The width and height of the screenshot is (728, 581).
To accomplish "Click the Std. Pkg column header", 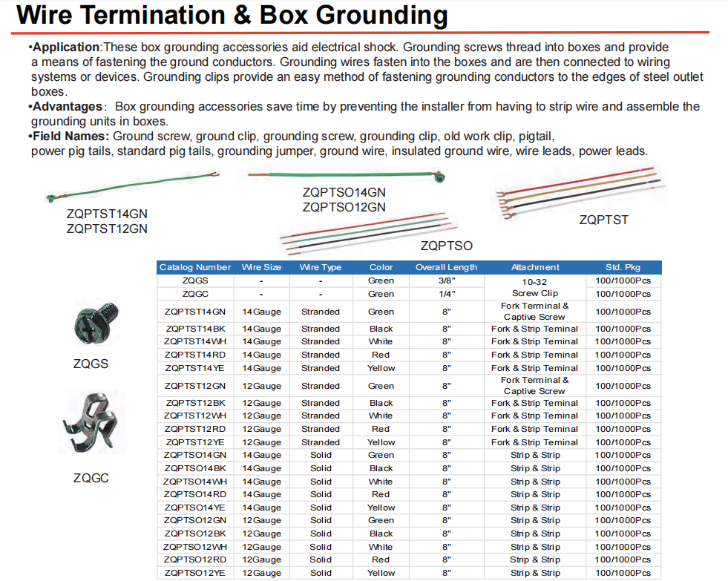I will [623, 267].
